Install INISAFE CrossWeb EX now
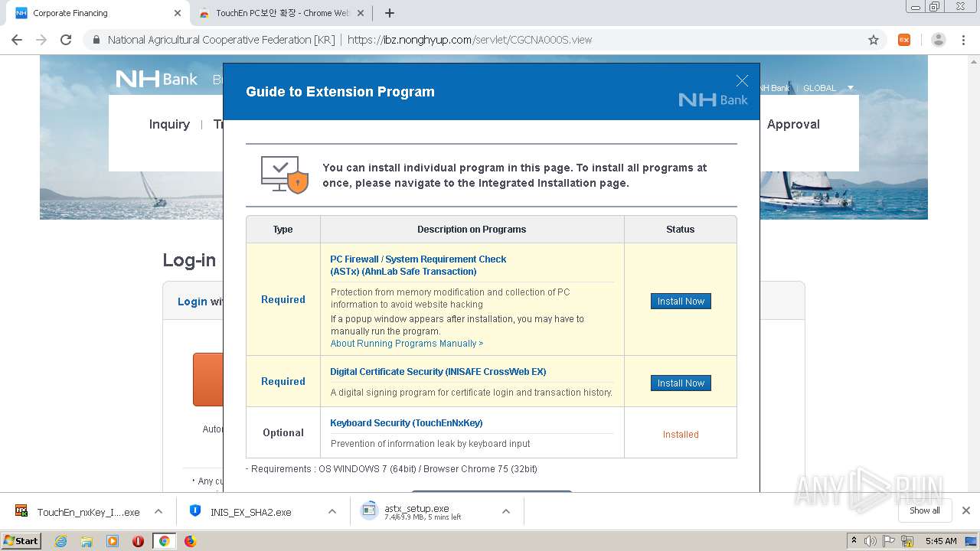980x551 pixels. click(681, 383)
